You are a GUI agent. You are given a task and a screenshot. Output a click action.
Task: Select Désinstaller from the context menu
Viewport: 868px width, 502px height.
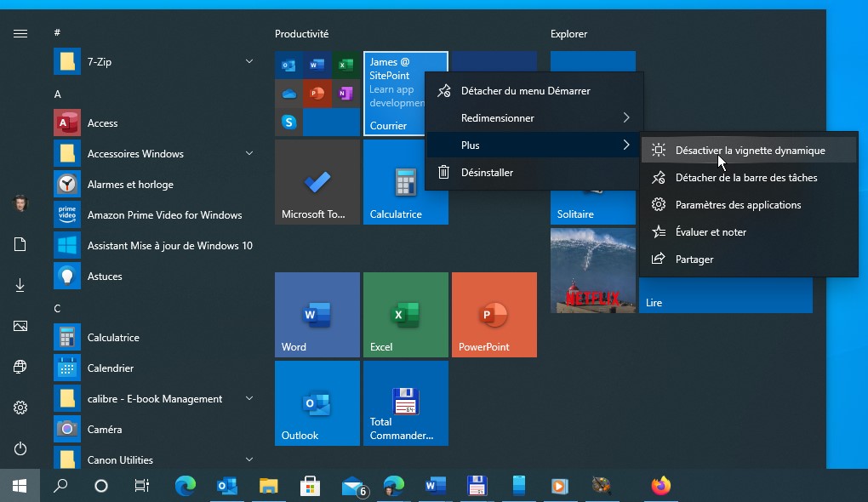point(487,173)
